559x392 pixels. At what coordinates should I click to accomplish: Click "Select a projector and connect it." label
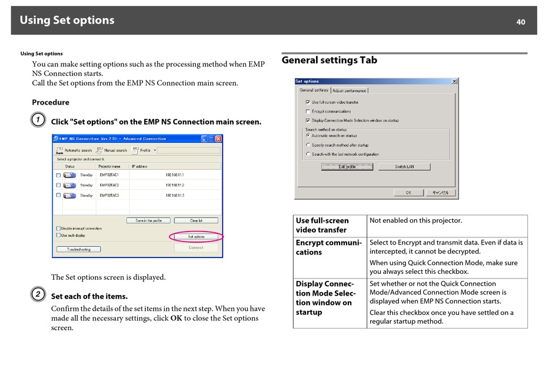pos(81,159)
